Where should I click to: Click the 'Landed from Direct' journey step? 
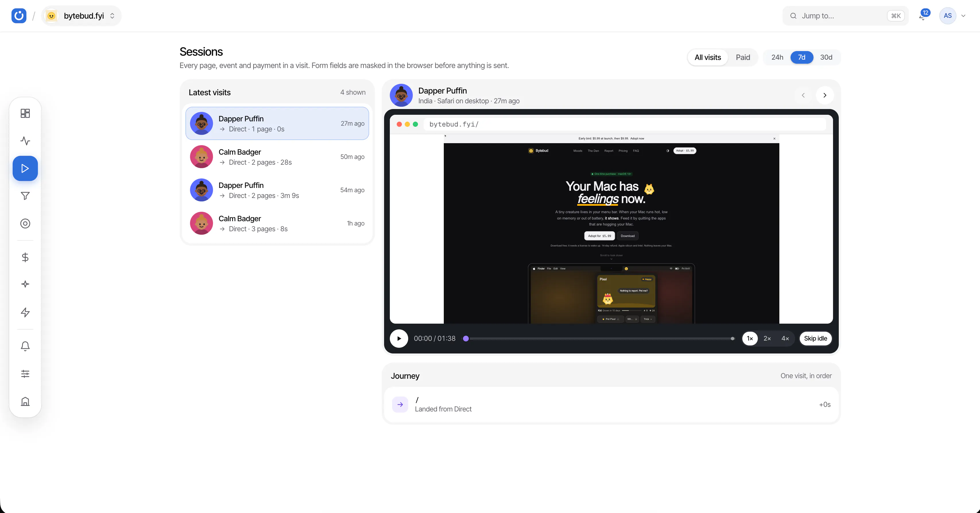611,405
